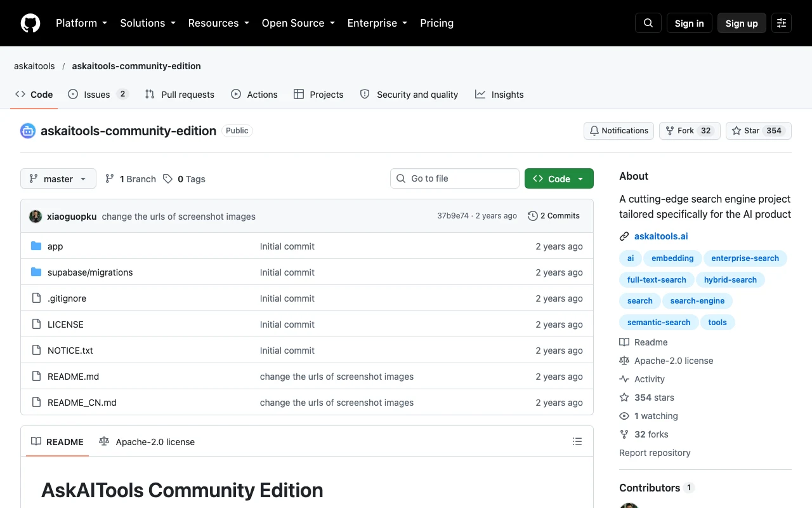Open the Report repository link
The image size is (812, 508).
click(x=655, y=453)
